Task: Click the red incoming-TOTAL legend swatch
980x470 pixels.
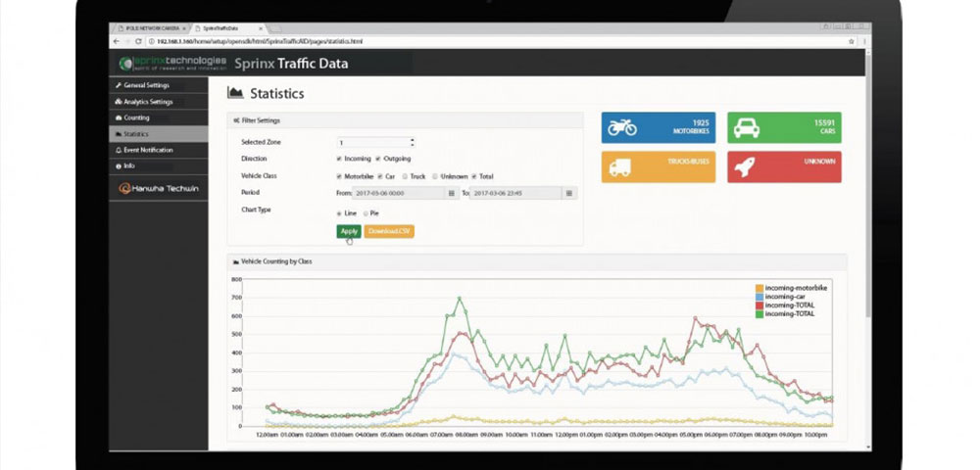Action: coord(759,305)
